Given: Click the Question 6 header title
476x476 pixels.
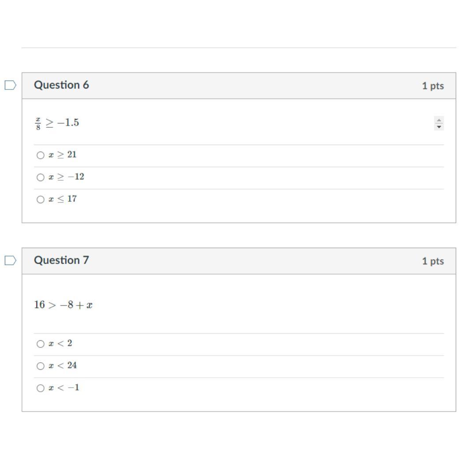Looking at the screenshot, I should pyautogui.click(x=61, y=85).
